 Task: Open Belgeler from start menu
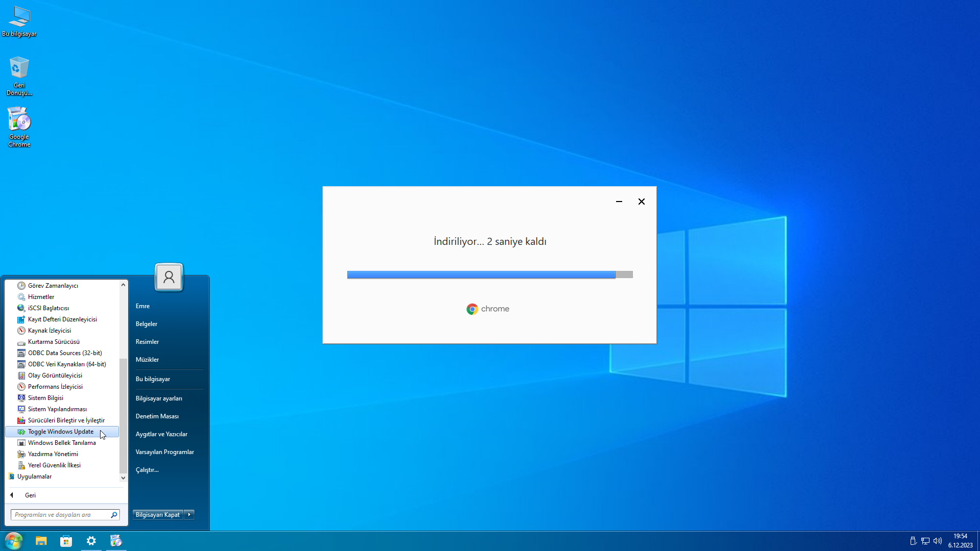click(x=168, y=324)
